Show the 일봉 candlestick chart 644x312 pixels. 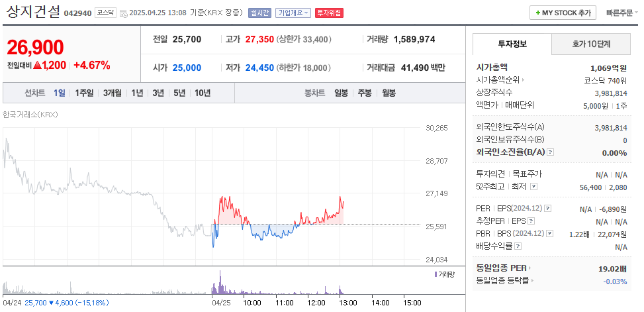(342, 93)
